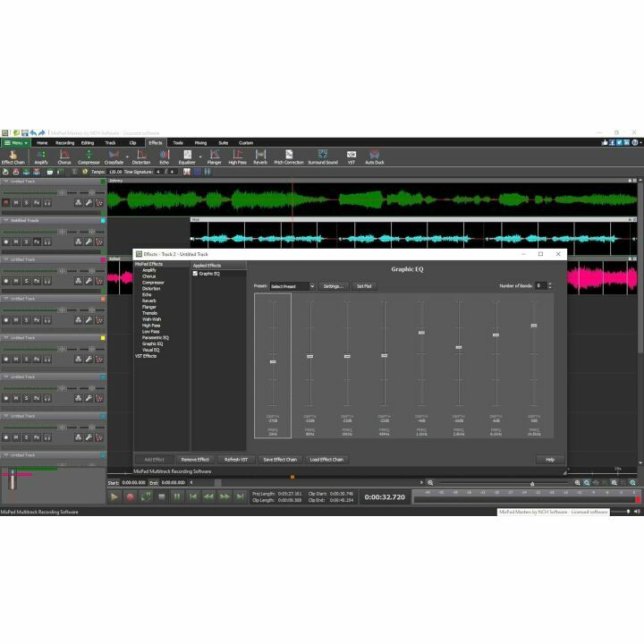
Task: Click Play in the transport bar
Action: click(x=114, y=496)
